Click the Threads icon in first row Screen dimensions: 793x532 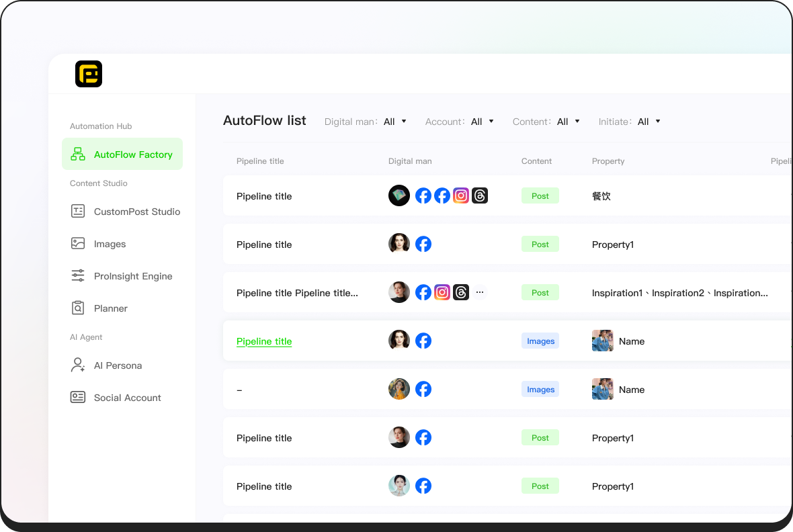480,195
